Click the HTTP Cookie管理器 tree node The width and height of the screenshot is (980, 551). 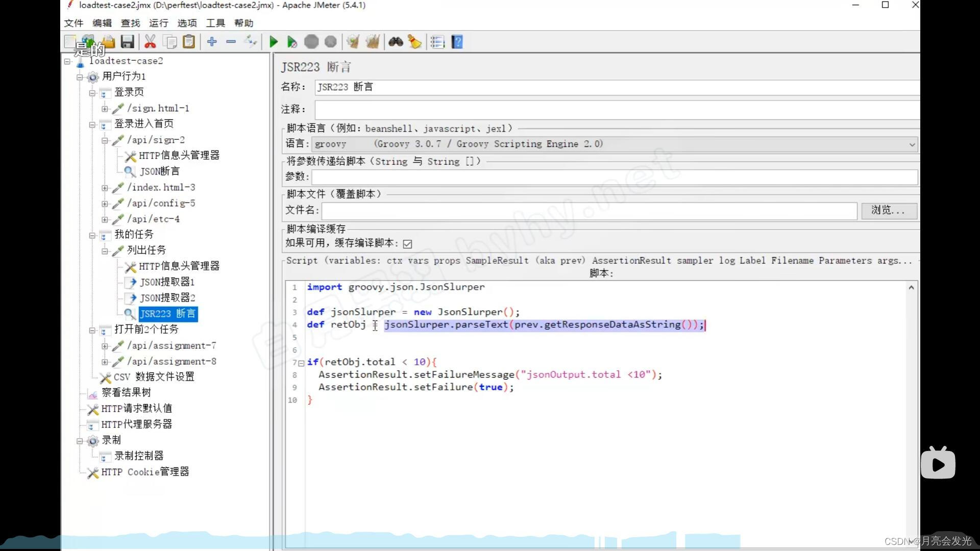tap(145, 472)
